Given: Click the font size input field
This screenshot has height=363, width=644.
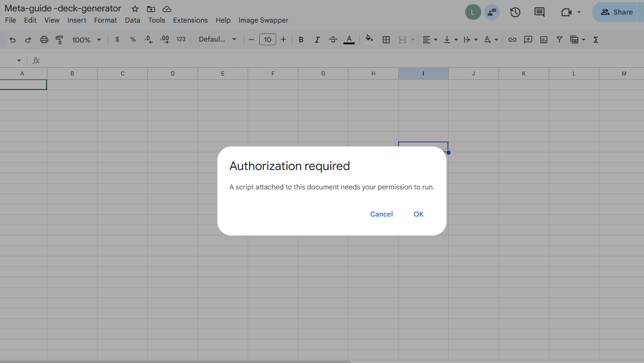Looking at the screenshot, I should pyautogui.click(x=268, y=40).
